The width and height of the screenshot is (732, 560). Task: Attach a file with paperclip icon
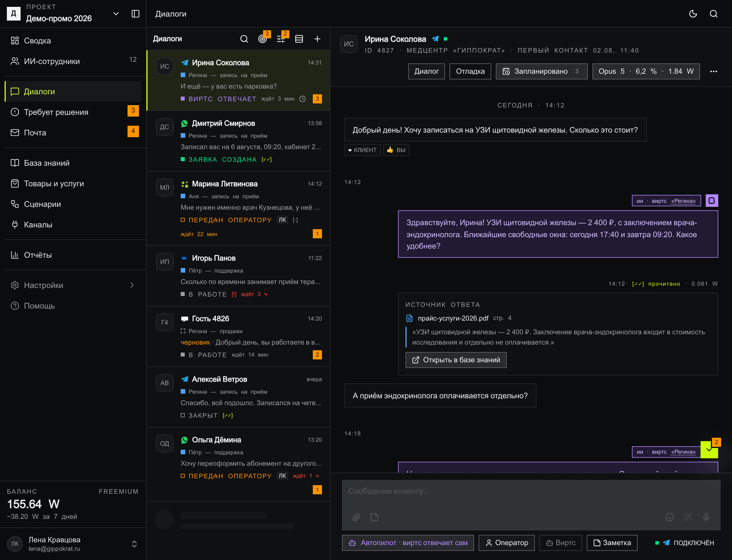(356, 517)
